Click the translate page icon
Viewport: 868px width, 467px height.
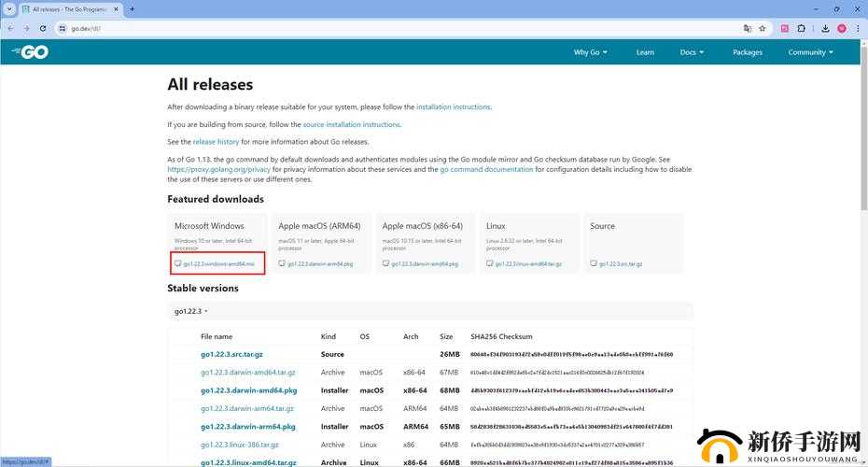(x=747, y=29)
